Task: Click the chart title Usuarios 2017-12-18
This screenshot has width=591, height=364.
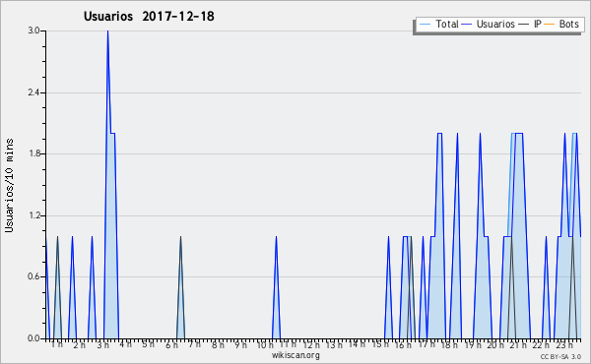Action: pos(149,16)
